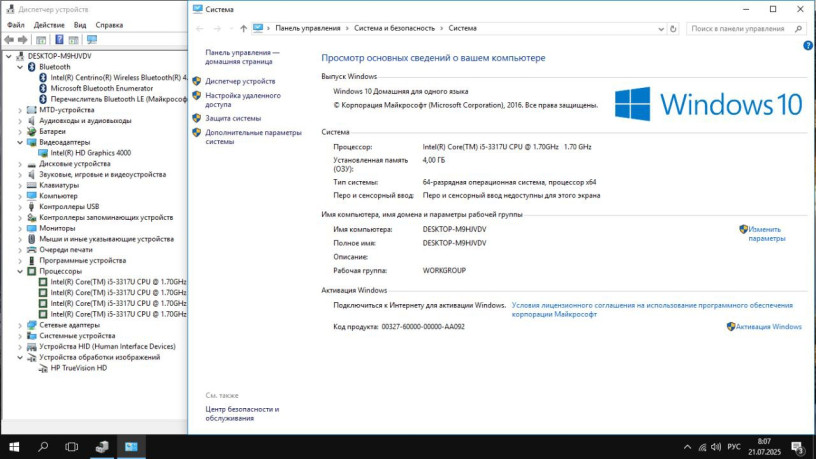Click Панель управления breadcrumb
816x459 pixels.
click(x=308, y=29)
